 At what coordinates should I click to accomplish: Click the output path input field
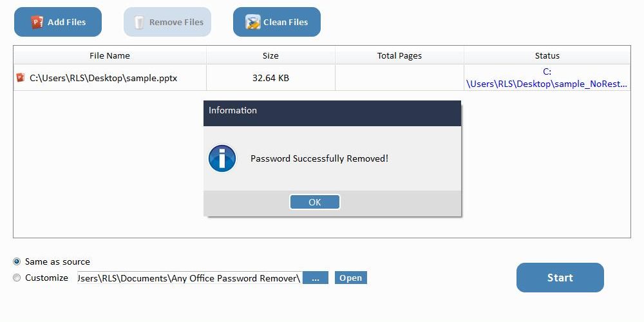click(x=190, y=278)
